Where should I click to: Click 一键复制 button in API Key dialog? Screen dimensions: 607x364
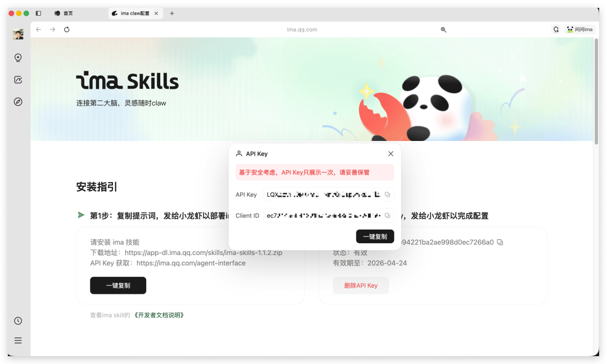375,236
